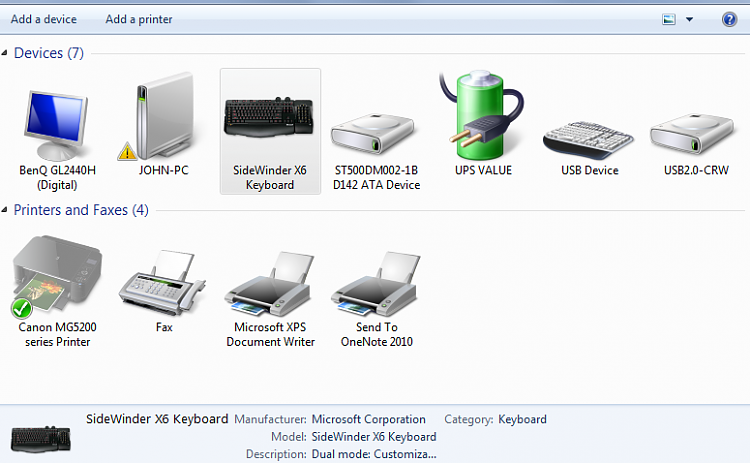Click the Send To OneNote 2010 label
The width and height of the screenshot is (750, 463).
(376, 334)
